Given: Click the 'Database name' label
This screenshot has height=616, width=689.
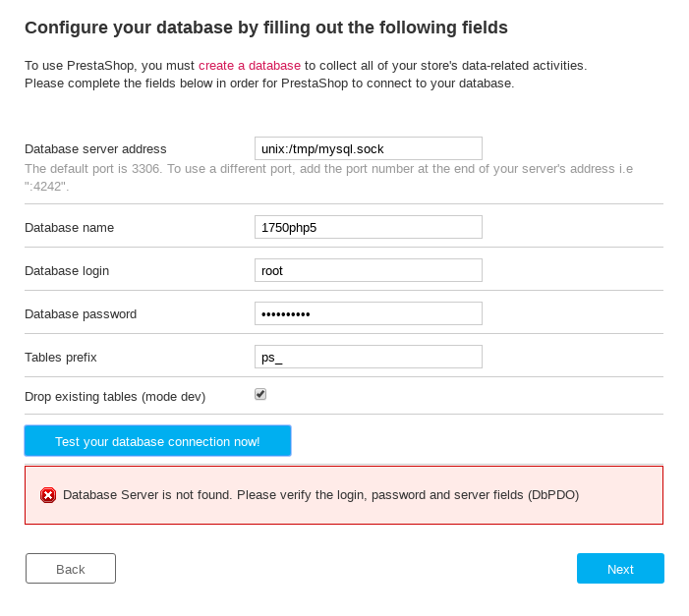Looking at the screenshot, I should 69,228.
